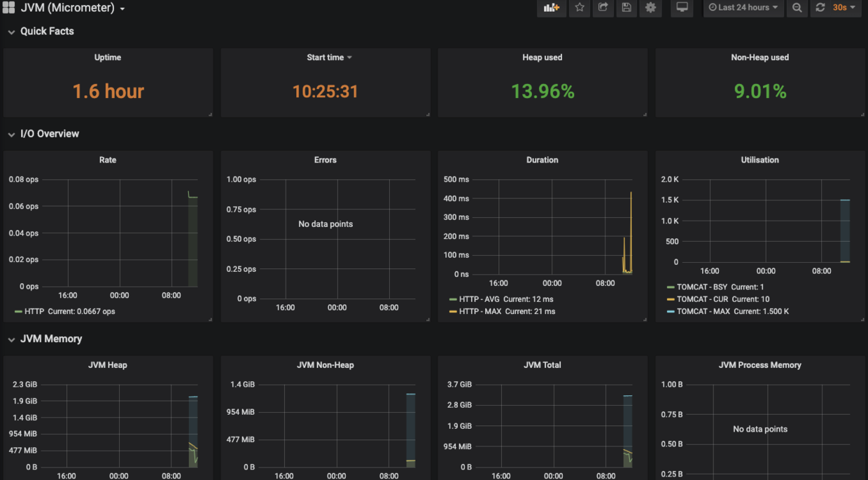Toggle the HTTP - AVG legend series

[x=479, y=299]
